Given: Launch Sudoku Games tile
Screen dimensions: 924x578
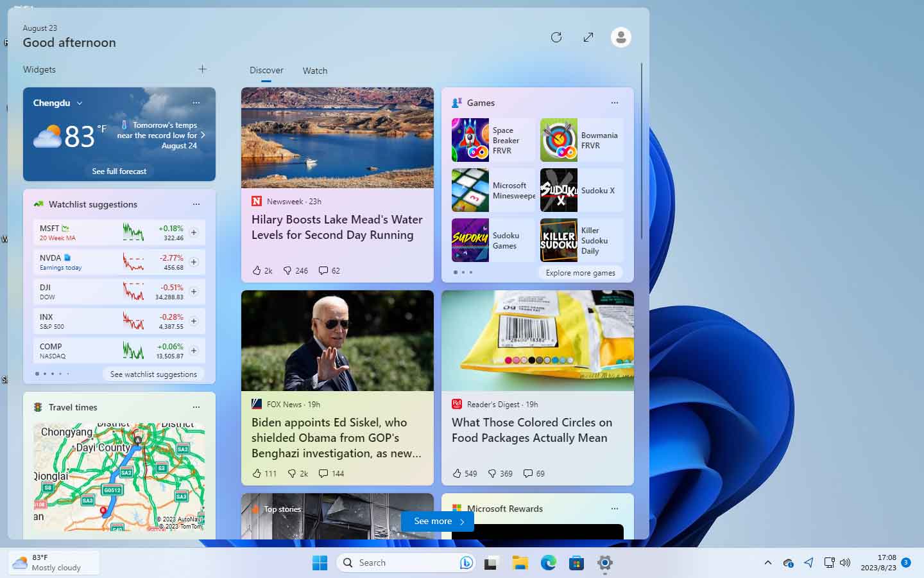Looking at the screenshot, I should click(x=493, y=240).
